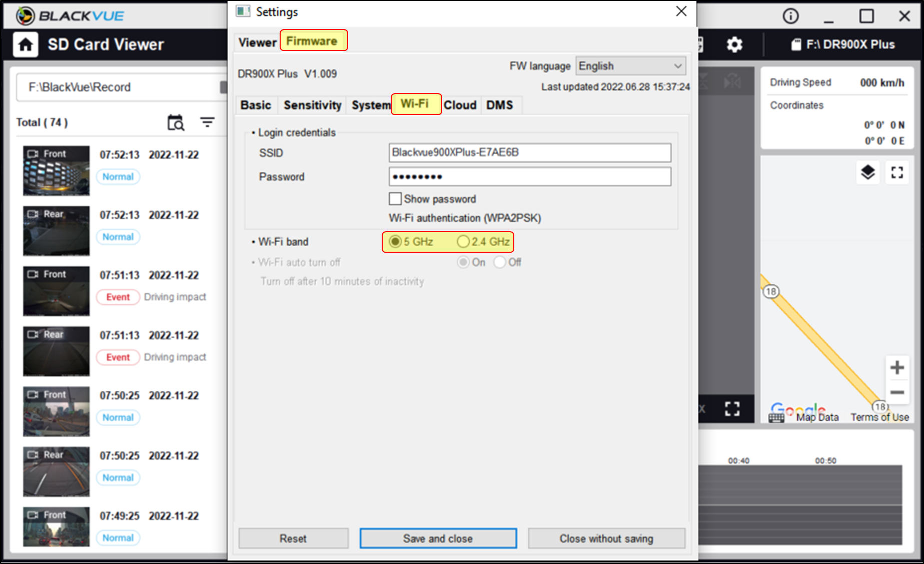
Task: Open the System tab
Action: click(371, 105)
